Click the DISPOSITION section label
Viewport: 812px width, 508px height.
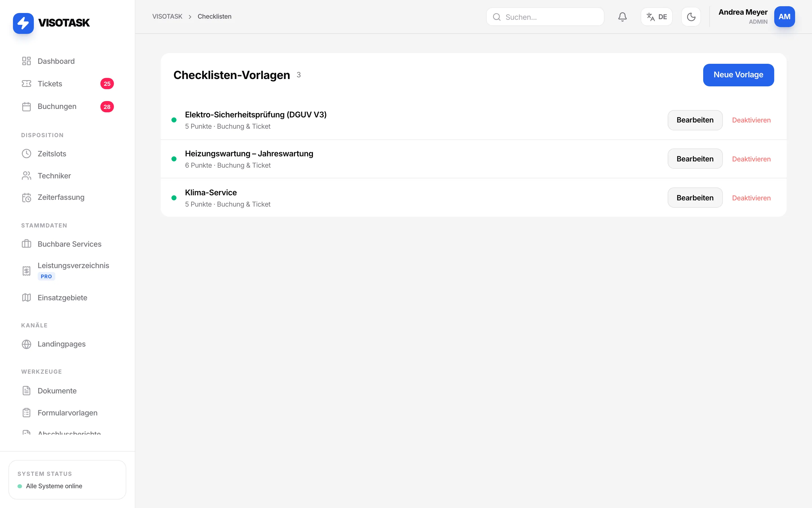pyautogui.click(x=42, y=135)
